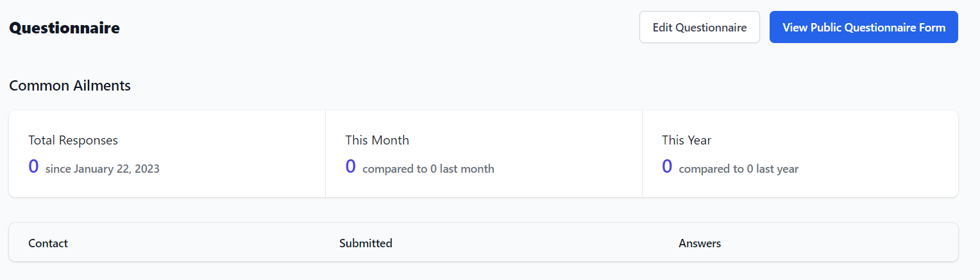Click the Total Responses count number
This screenshot has width=980, height=280.
click(x=33, y=167)
